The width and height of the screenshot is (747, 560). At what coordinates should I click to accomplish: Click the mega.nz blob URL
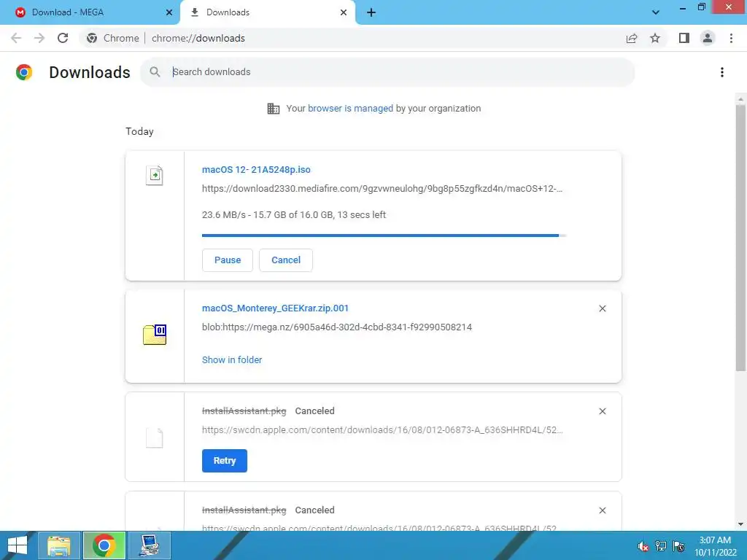pyautogui.click(x=337, y=327)
